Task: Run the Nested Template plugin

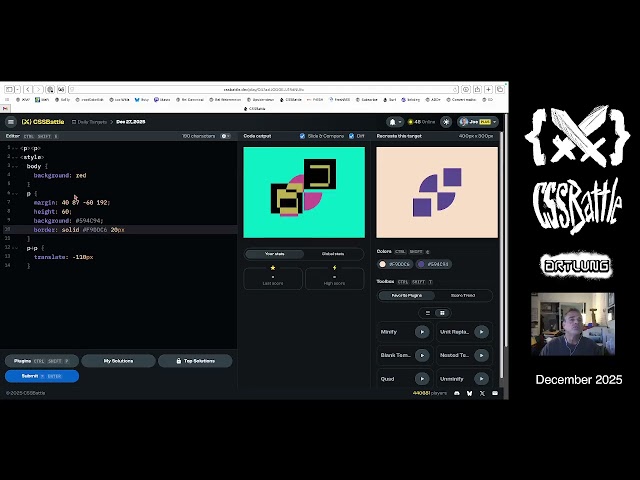Action: click(x=481, y=356)
